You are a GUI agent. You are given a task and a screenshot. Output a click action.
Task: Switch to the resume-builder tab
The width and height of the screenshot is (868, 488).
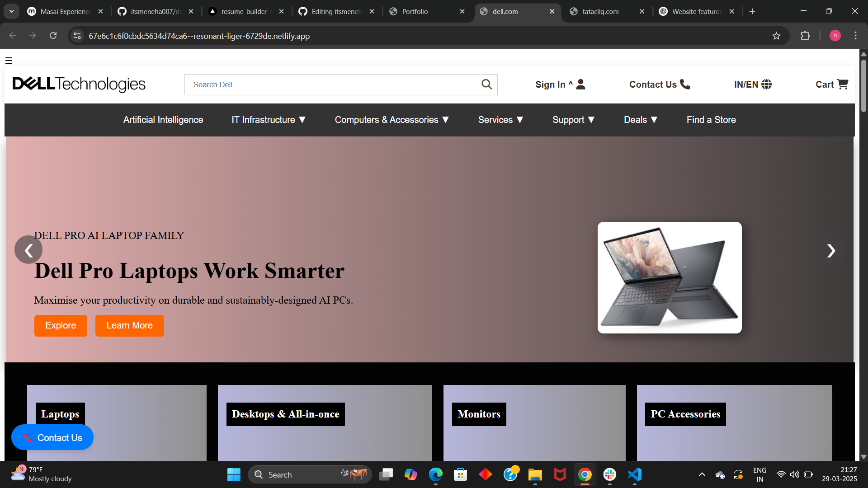point(246,11)
